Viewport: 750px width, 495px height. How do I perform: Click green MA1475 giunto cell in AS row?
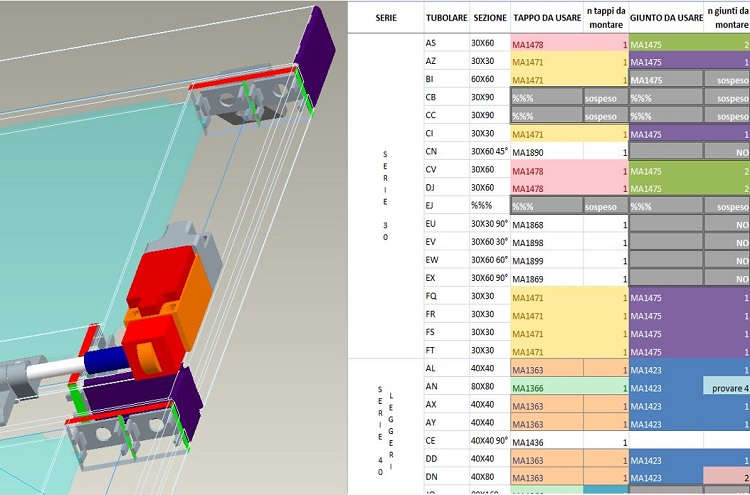pos(666,43)
